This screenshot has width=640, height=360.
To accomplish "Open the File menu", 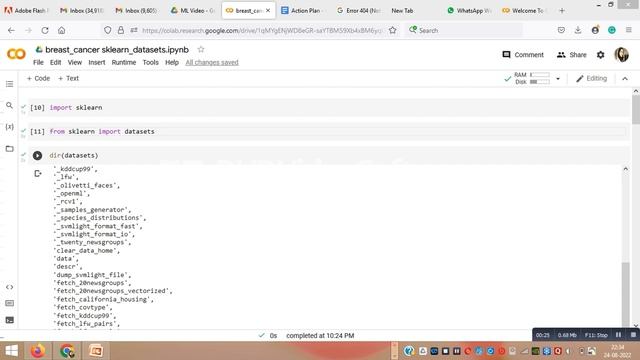I will tap(38, 62).
